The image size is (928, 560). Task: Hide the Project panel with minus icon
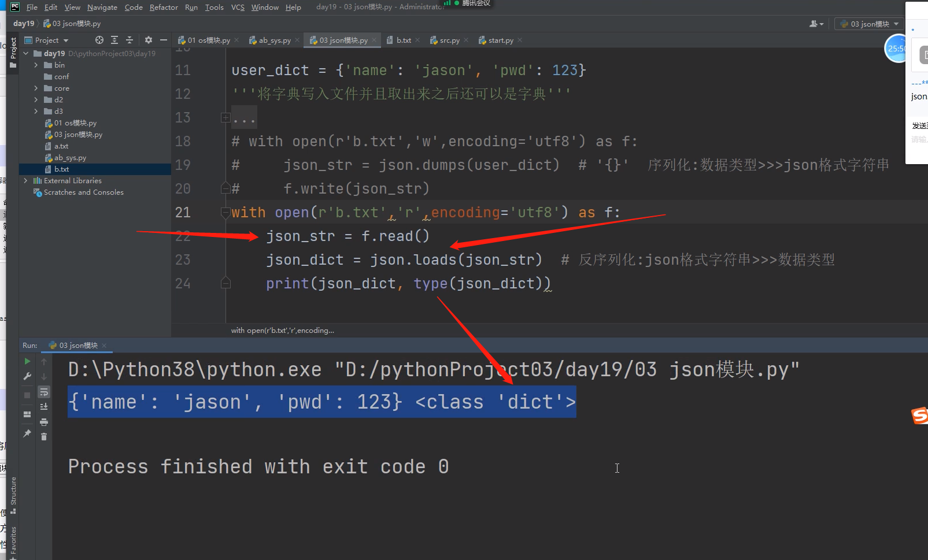164,40
